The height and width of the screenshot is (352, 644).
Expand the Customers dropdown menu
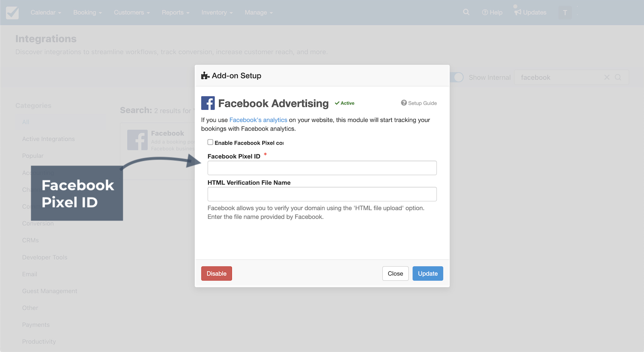[132, 12]
